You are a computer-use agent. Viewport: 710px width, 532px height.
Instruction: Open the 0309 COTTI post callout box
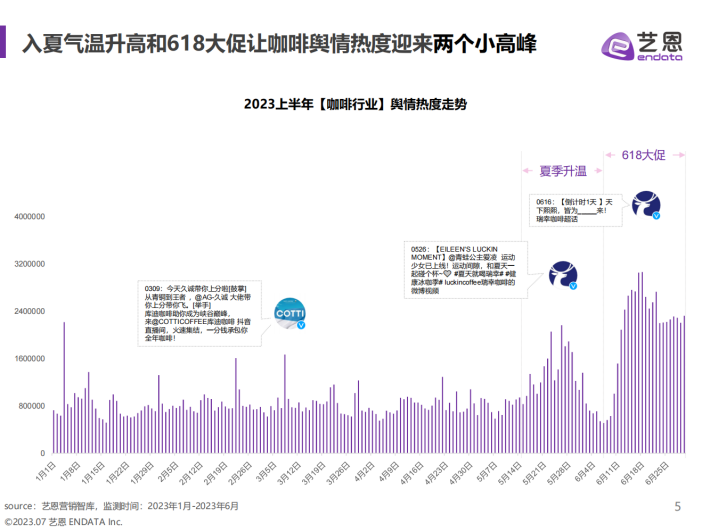[x=200, y=313]
